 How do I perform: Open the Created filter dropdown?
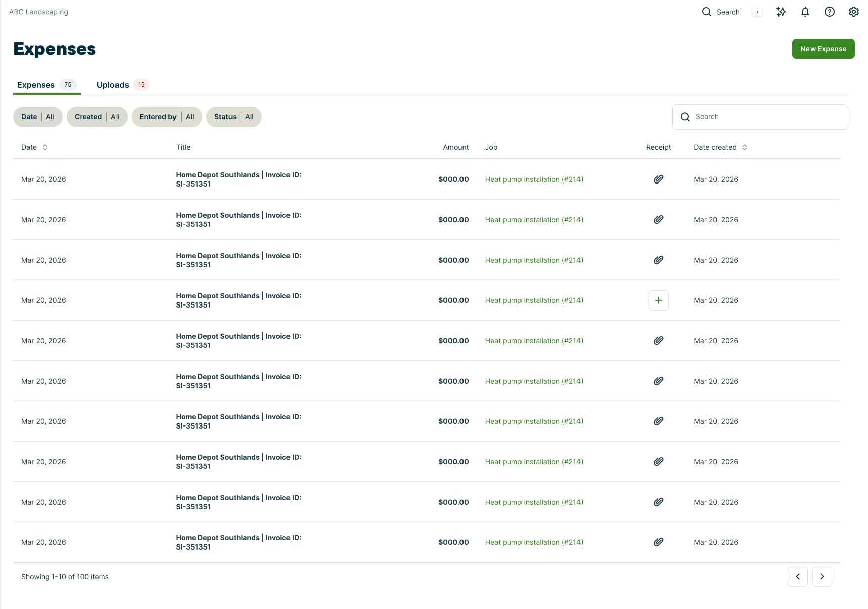97,117
